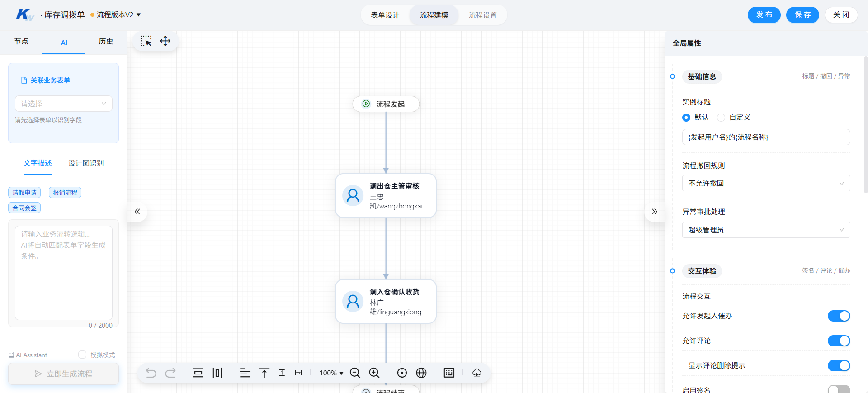868x393 pixels.
Task: Open the 历史 tab
Action: [106, 42]
